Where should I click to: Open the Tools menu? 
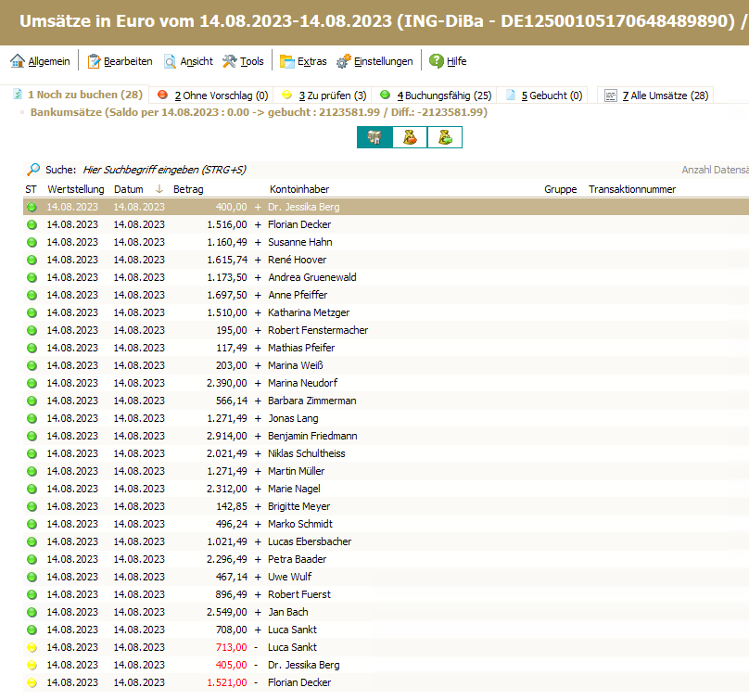coord(243,61)
